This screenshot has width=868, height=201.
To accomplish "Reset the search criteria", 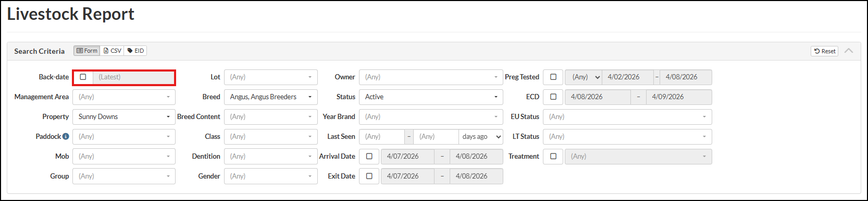I will [824, 51].
